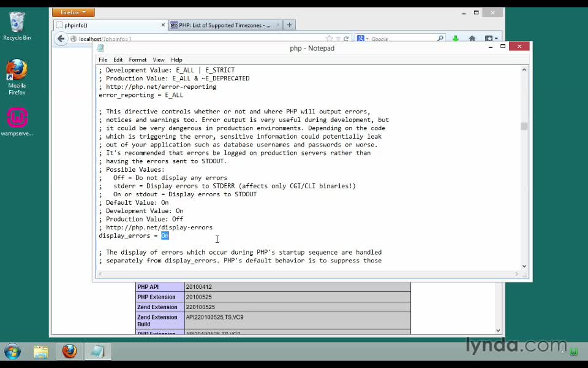Viewport: 588px width, 368px height.
Task: Launch Mozilla Firefox from desktop shortcut
Action: tap(17, 76)
